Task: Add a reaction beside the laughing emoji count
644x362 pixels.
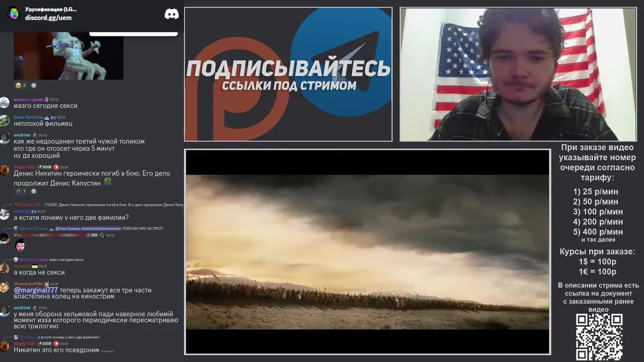Action: [34, 85]
